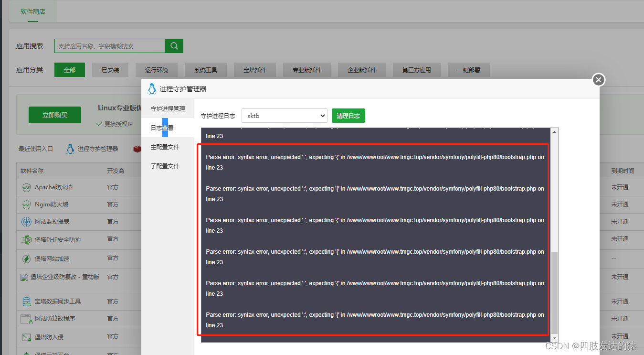Viewport: 644px width, 355px height.
Task: Select the 已安装 filter button
Action: (x=110, y=69)
